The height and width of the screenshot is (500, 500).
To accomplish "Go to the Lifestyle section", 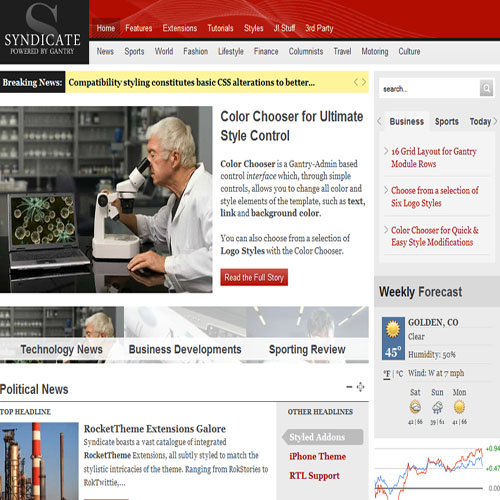I will point(231,51).
